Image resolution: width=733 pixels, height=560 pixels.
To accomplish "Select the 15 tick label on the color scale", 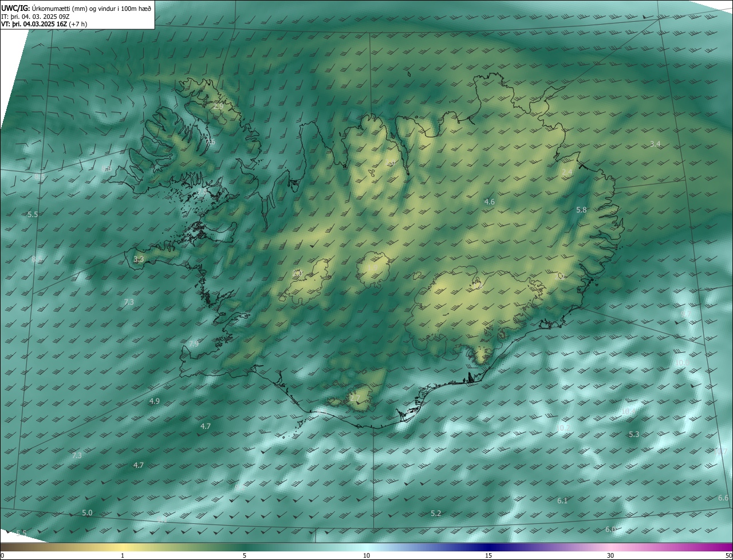I will click(x=488, y=555).
